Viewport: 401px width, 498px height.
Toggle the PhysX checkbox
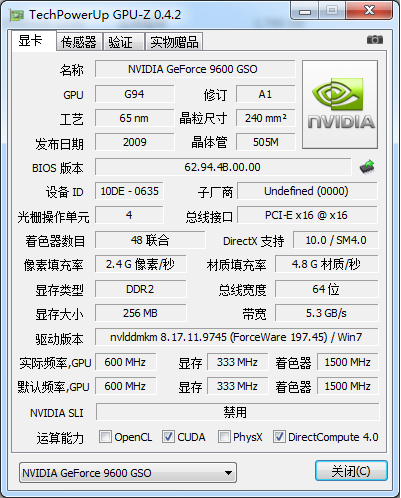click(224, 437)
